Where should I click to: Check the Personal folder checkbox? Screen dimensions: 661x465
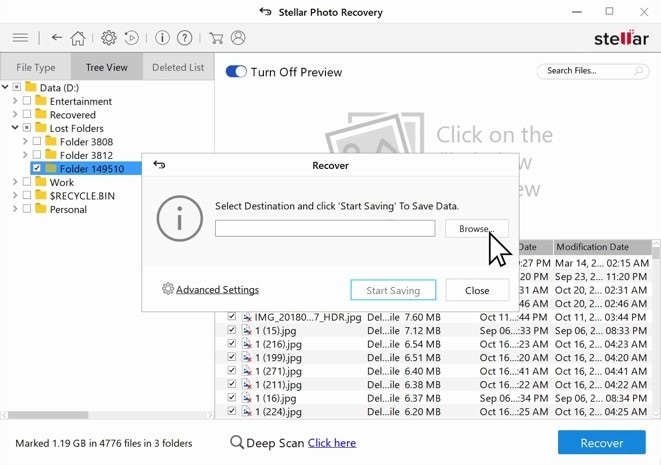(x=27, y=209)
